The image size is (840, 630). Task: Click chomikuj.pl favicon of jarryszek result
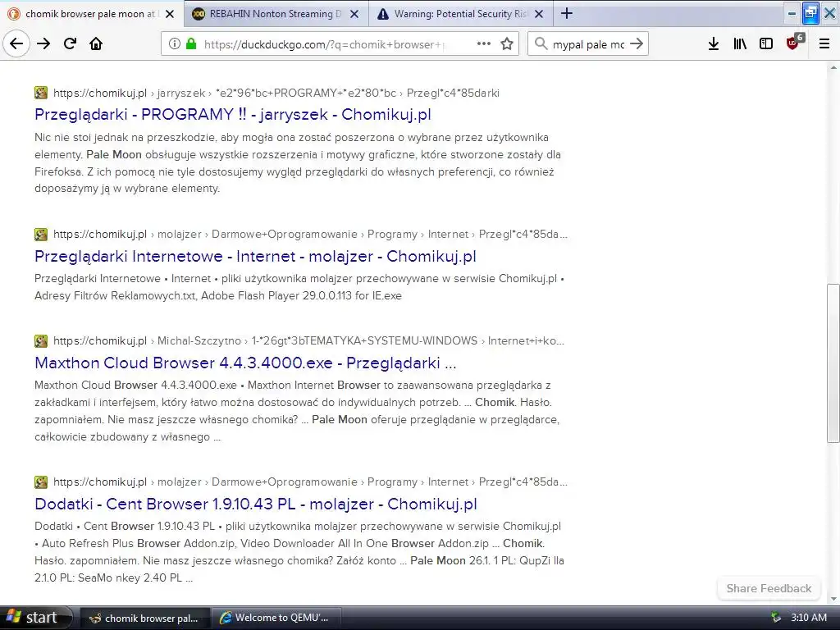click(x=41, y=93)
